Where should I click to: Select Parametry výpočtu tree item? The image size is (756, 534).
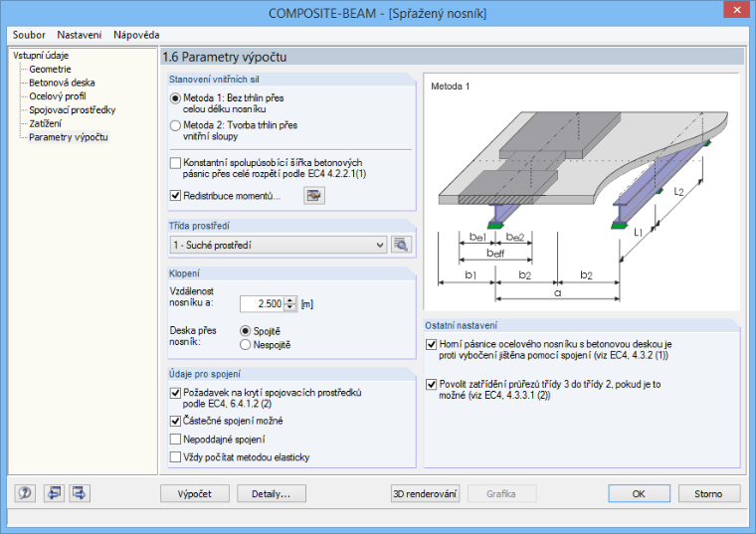tap(69, 137)
